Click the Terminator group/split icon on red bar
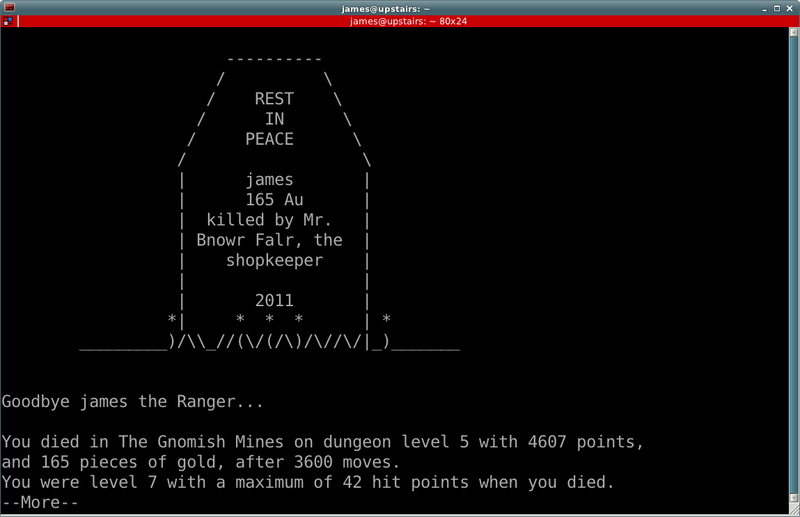Image resolution: width=800 pixels, height=517 pixels. pyautogui.click(x=8, y=21)
